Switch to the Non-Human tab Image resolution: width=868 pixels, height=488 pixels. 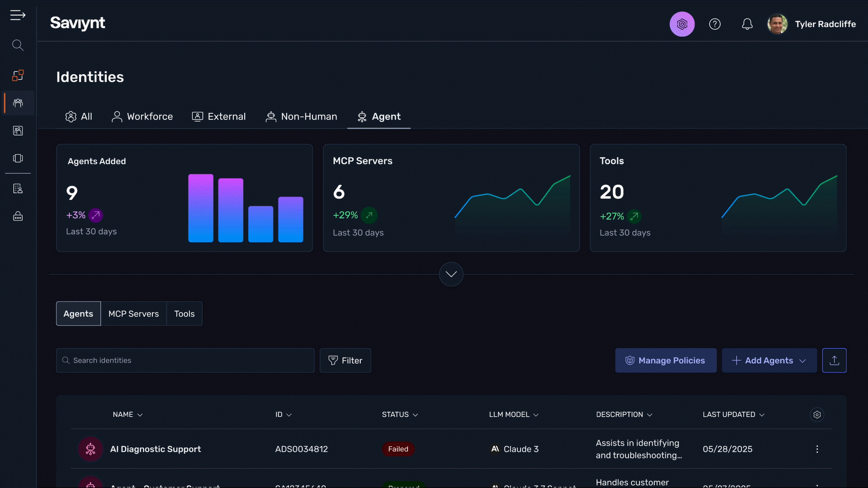coord(301,117)
